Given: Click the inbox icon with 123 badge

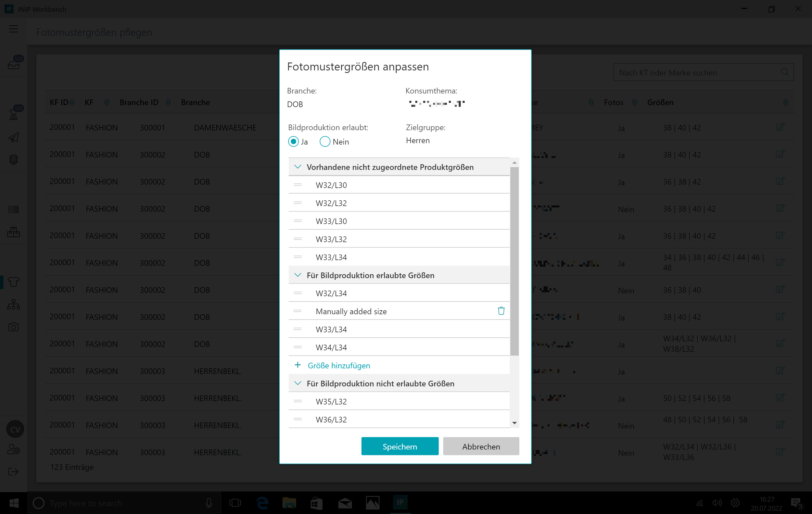Looking at the screenshot, I should [14, 63].
